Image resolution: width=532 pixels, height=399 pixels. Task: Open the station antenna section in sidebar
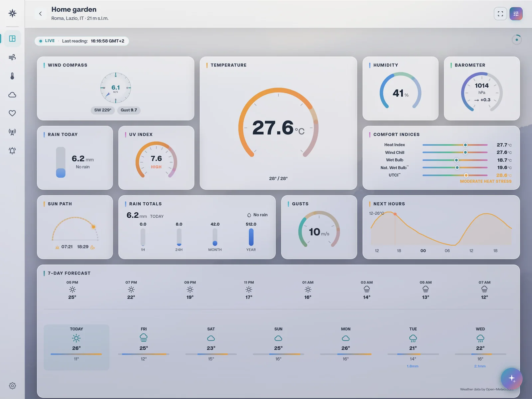12,132
